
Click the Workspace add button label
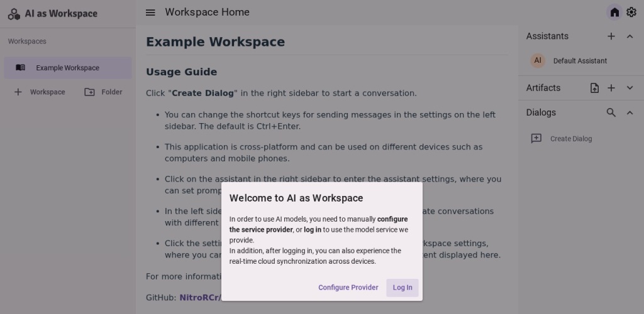point(48,92)
